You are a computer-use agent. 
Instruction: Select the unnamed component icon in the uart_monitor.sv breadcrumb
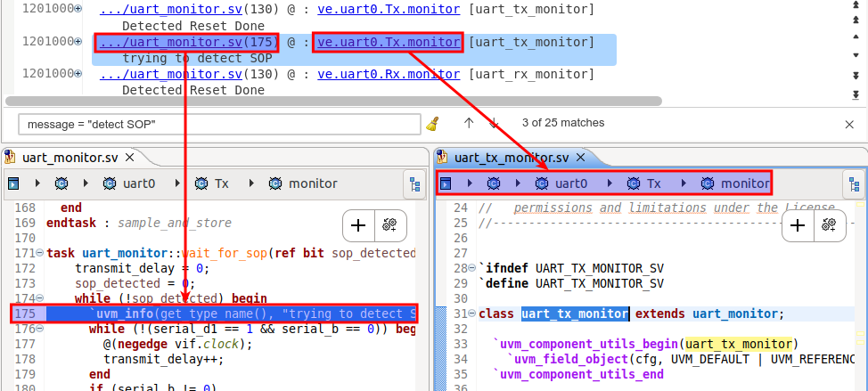click(61, 183)
